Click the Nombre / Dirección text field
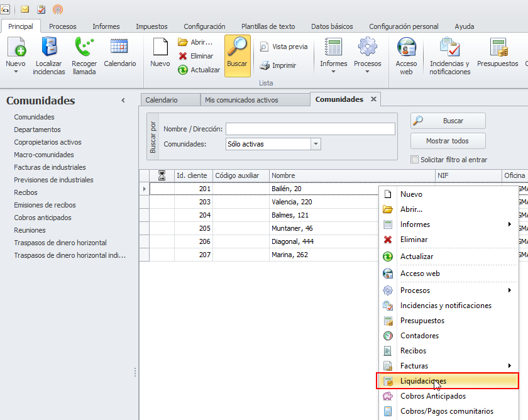528x420 pixels. pyautogui.click(x=310, y=129)
